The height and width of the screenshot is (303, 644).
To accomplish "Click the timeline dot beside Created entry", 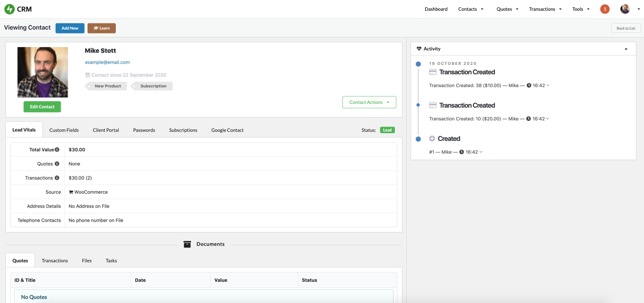I will (418, 139).
